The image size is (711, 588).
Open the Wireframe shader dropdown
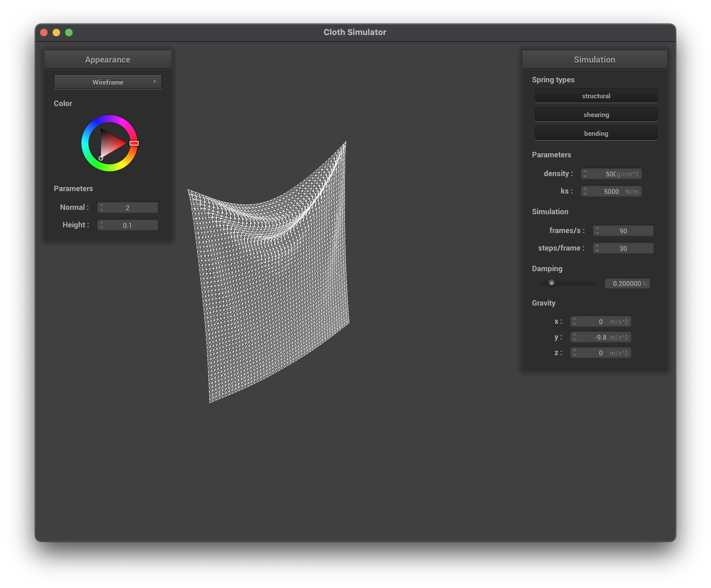click(x=108, y=82)
